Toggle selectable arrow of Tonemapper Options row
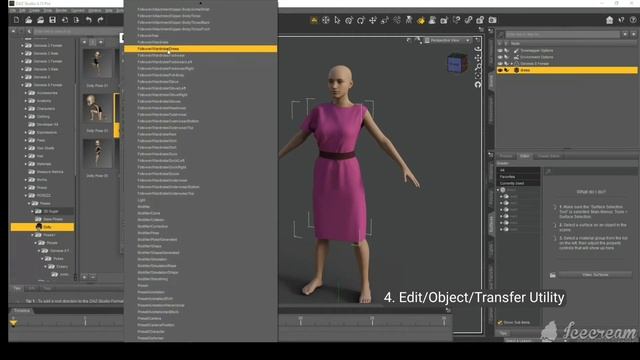Screen dimensions: 640x360 tap(507, 51)
